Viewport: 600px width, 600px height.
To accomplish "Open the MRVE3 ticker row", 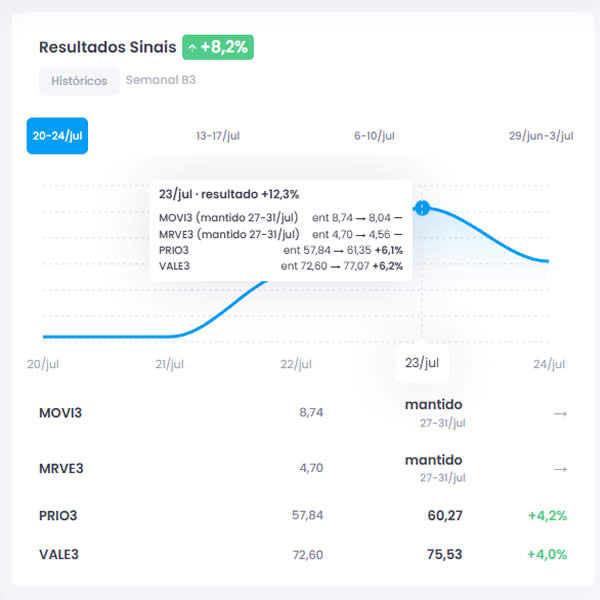I will (x=303, y=468).
